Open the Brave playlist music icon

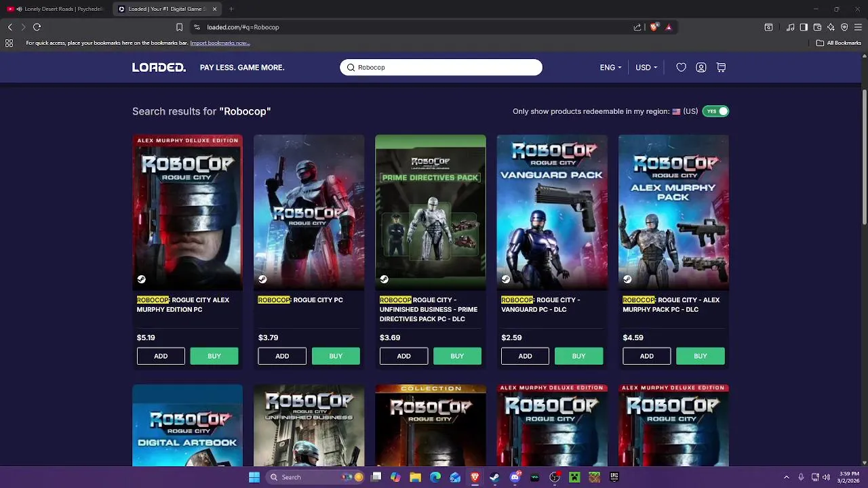click(x=790, y=27)
